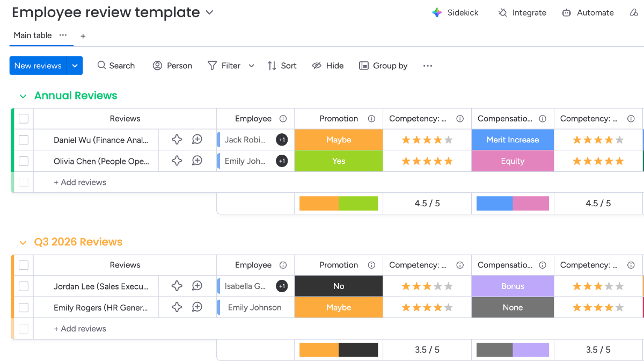The width and height of the screenshot is (644, 361).
Task: Click the AI sparkle icon for Daniel Wu
Action: click(177, 140)
